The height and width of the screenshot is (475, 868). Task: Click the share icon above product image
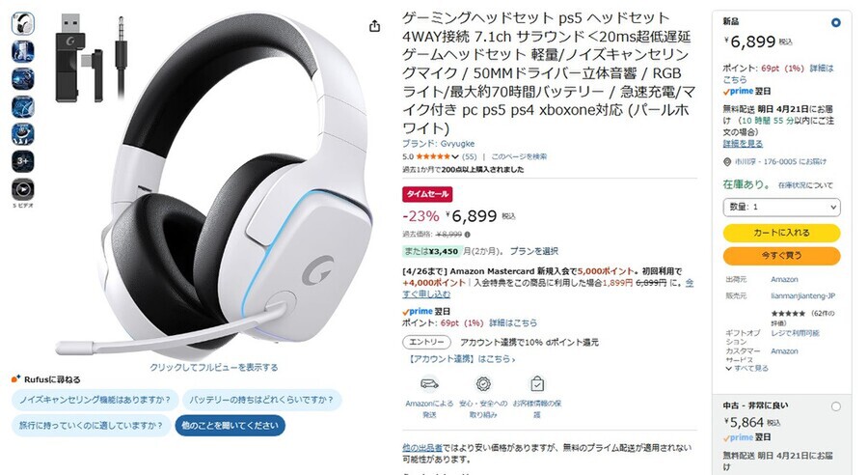pos(375,26)
